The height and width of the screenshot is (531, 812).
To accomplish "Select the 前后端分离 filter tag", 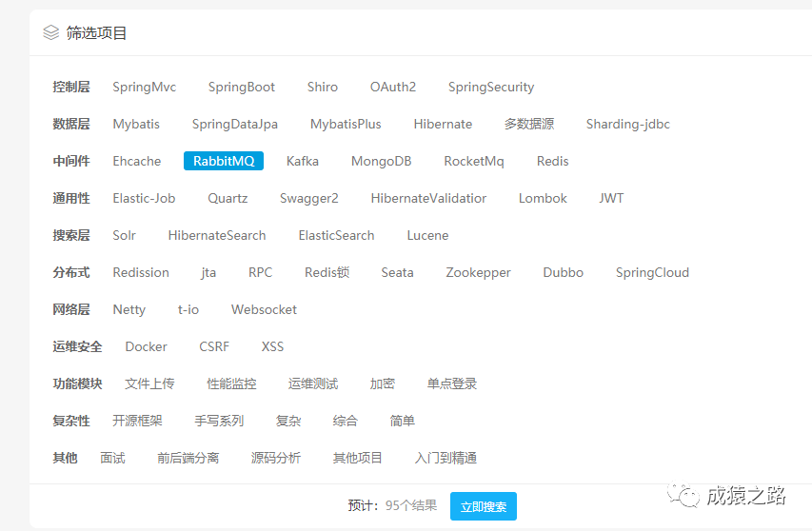I will [188, 458].
